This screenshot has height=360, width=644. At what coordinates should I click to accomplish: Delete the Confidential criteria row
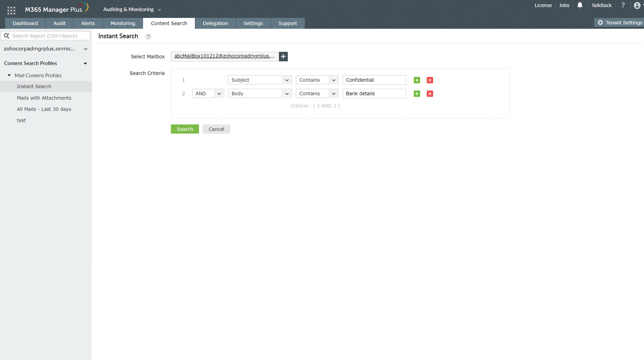click(430, 80)
